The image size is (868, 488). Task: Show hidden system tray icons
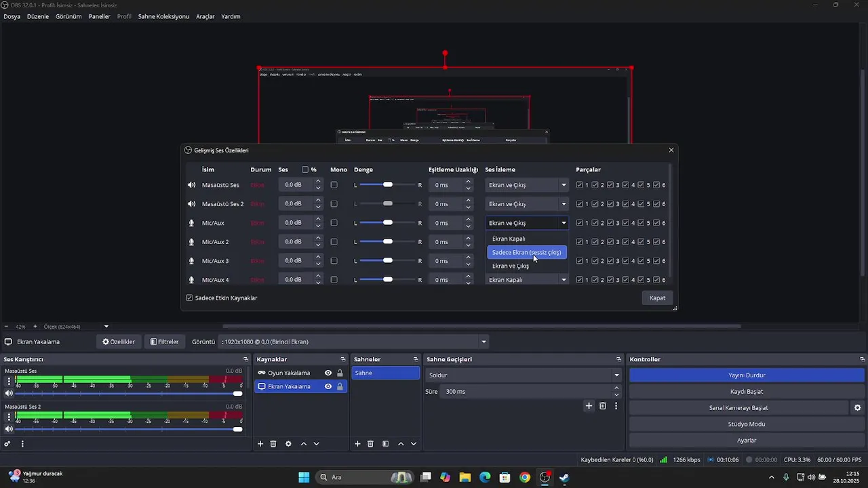click(x=771, y=477)
